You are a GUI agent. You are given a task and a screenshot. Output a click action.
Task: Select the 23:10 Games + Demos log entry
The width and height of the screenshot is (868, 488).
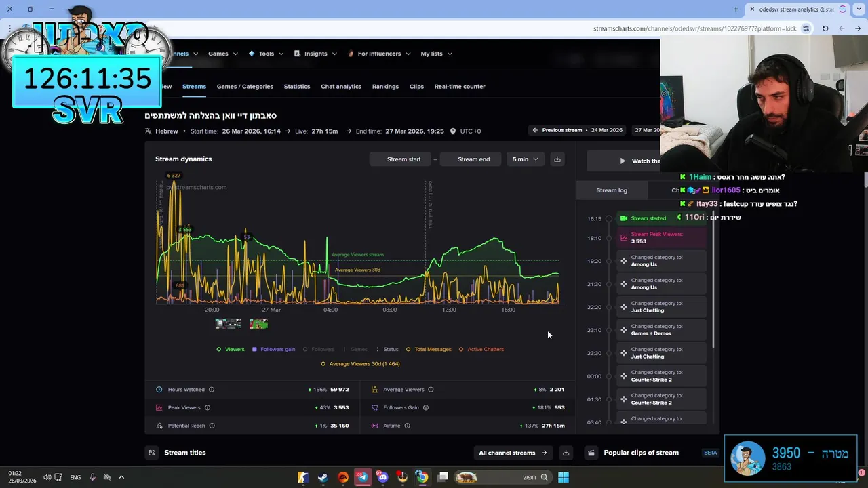coord(661,330)
